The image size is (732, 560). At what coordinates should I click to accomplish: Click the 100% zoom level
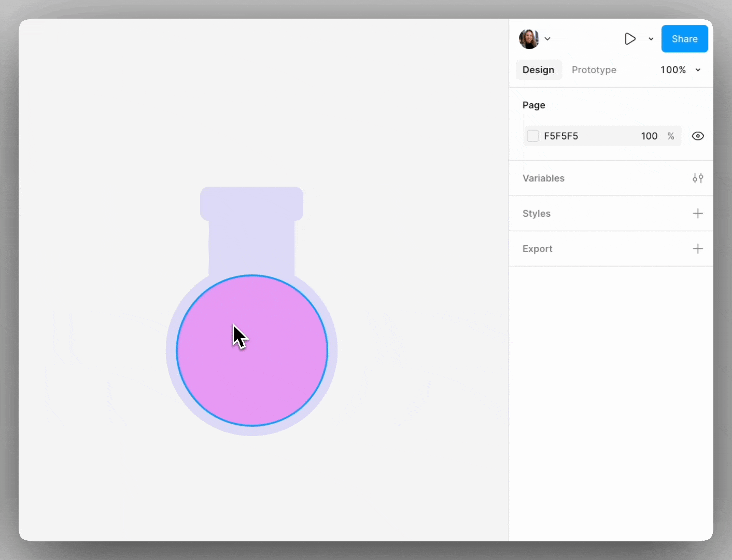click(x=673, y=70)
